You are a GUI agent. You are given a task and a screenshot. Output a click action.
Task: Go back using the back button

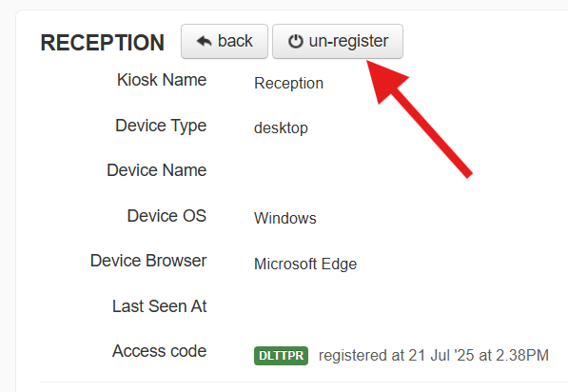pos(225,41)
